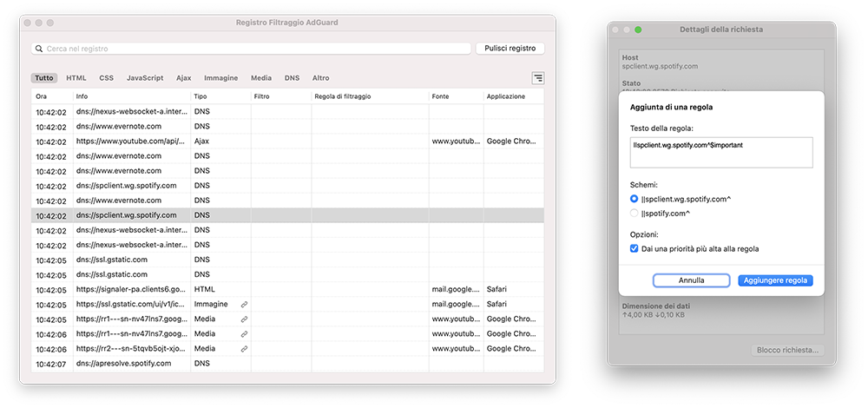Viewport: 868px width, 408px height.
Task: Click the green zoom button of Dettagli della richiesta
Action: 638,30
